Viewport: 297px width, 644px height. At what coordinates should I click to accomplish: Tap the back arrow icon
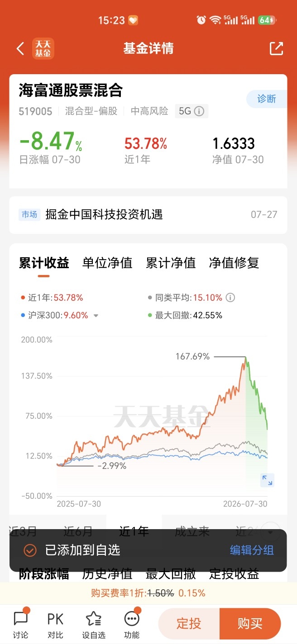tap(20, 49)
